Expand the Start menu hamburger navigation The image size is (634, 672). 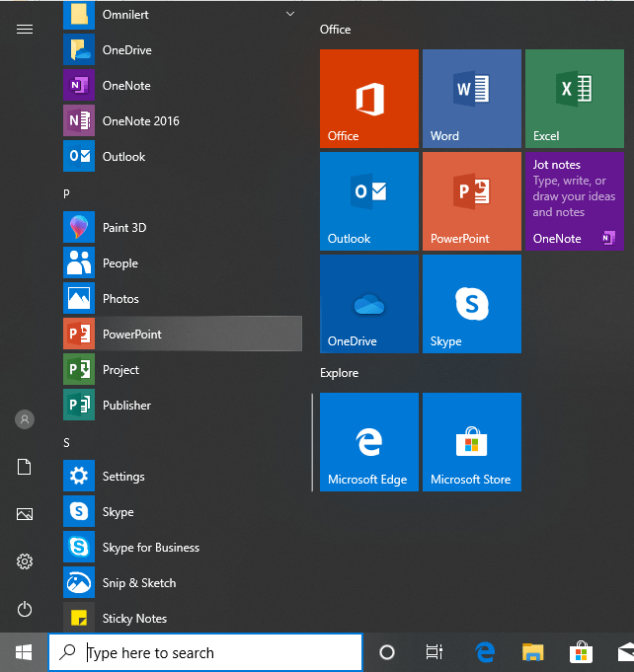click(x=25, y=30)
